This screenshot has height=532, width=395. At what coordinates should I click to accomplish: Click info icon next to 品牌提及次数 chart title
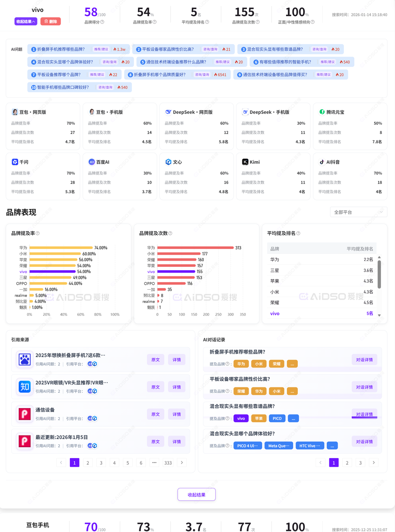[170, 234]
